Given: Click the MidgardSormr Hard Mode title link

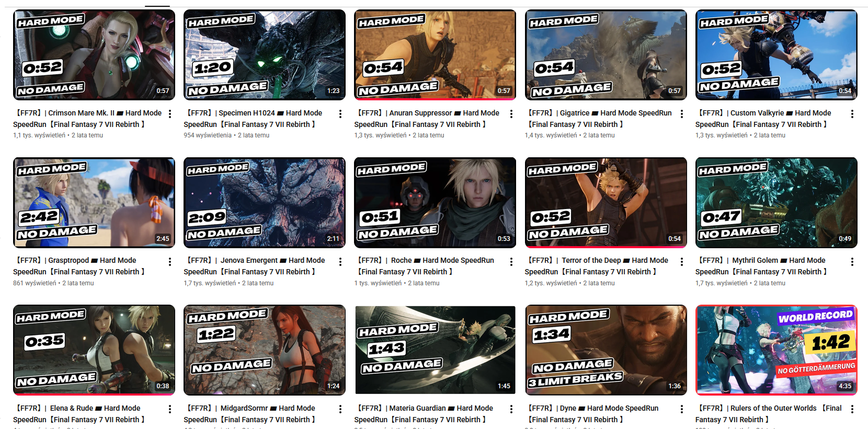Looking at the screenshot, I should [249, 414].
